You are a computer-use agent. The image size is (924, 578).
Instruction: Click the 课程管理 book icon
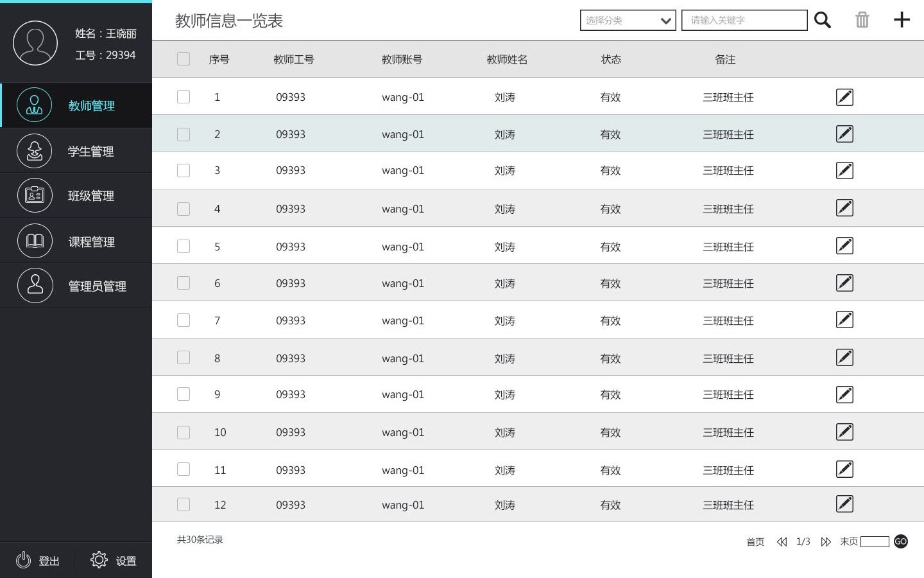tap(34, 241)
